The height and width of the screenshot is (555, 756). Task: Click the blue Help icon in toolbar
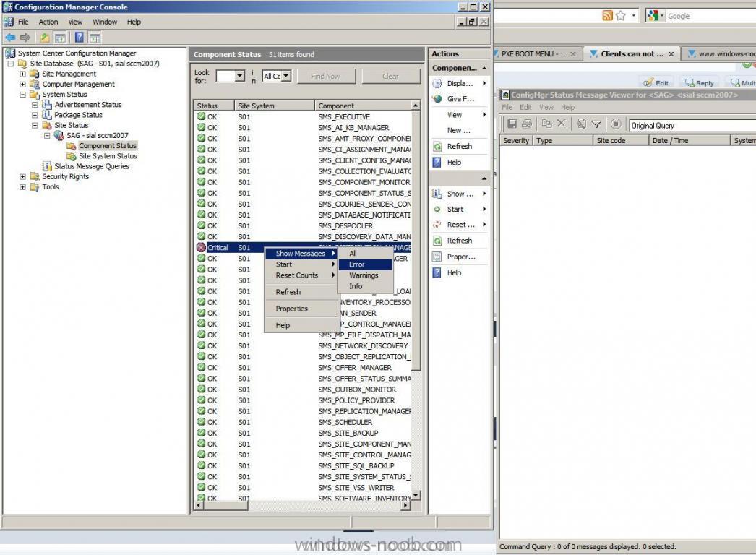[x=80, y=37]
